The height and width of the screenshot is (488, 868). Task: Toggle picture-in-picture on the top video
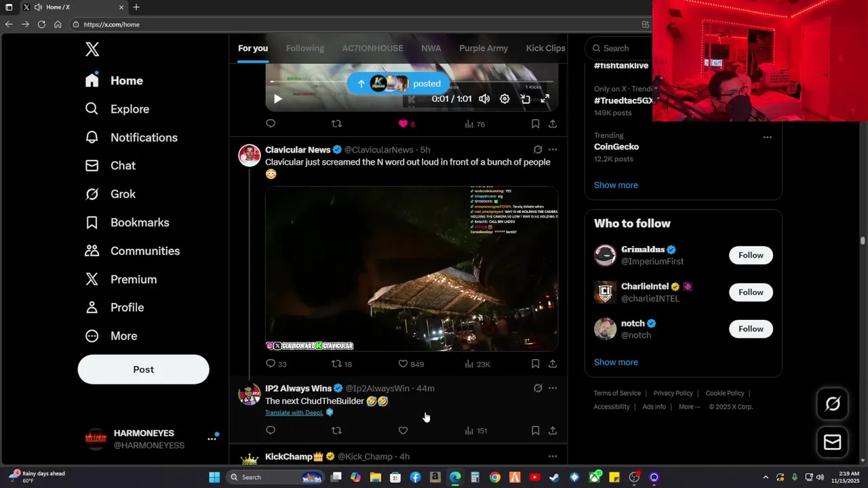click(525, 99)
